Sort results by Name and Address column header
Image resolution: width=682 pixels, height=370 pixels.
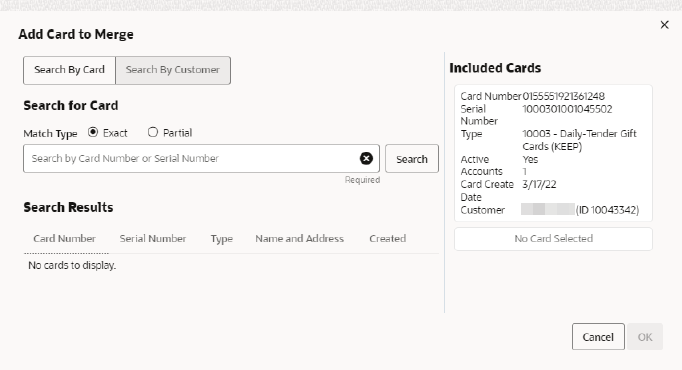pyautogui.click(x=299, y=239)
